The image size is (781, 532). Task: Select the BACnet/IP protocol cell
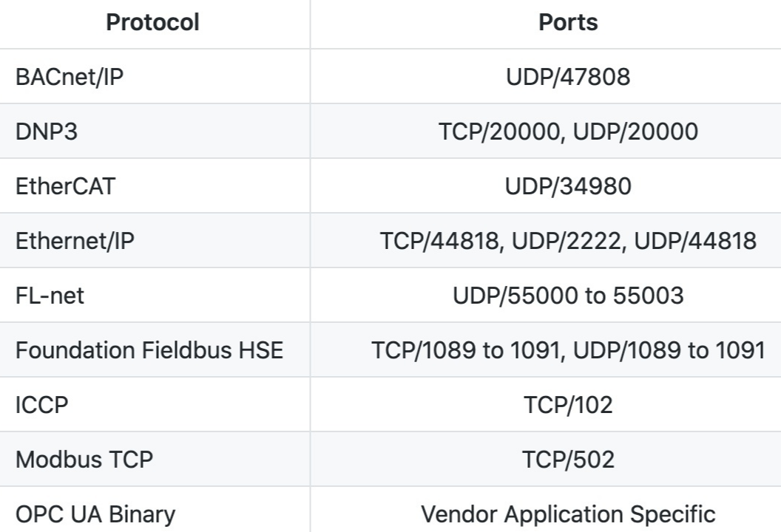(x=155, y=77)
